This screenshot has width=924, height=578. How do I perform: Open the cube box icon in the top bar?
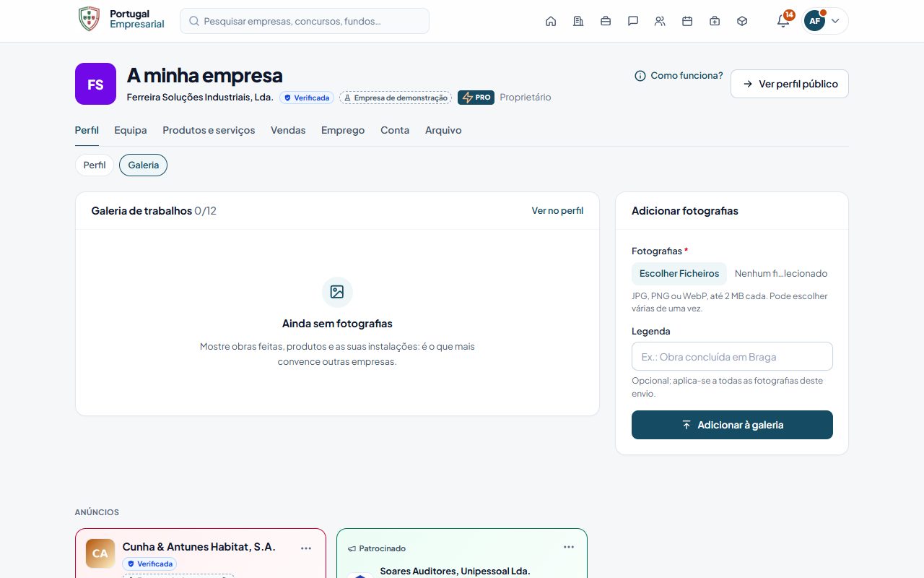(x=742, y=21)
